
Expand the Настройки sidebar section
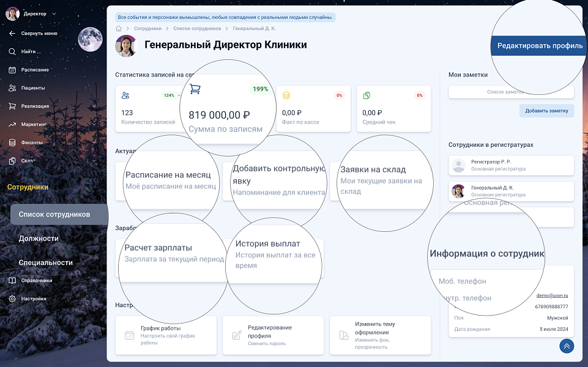[x=94, y=299]
